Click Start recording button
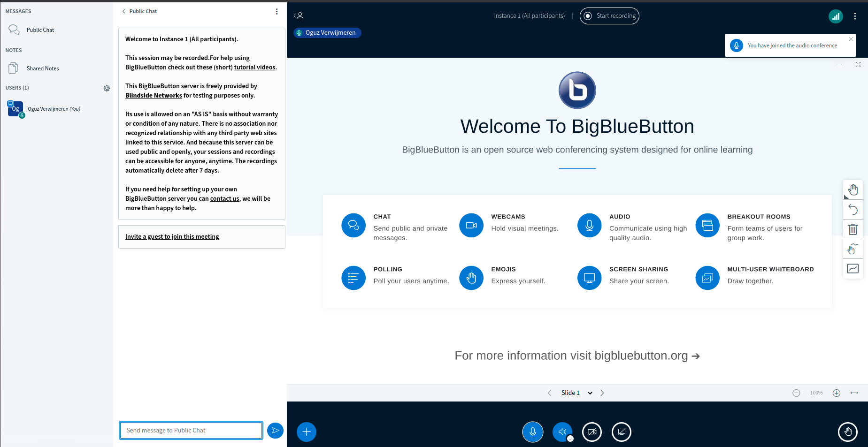This screenshot has height=447, width=868. point(609,16)
